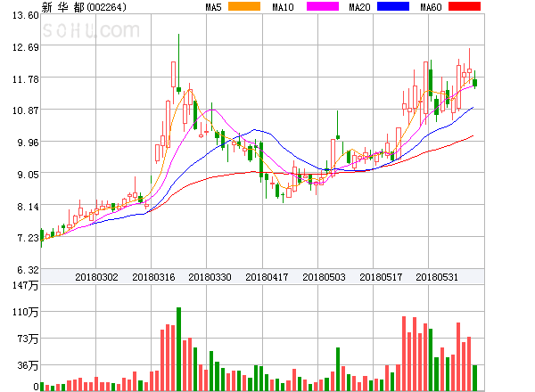Image resolution: width=535 pixels, height=392 pixels.
Task: Click the tallest green volume bar
Action: (x=178, y=349)
